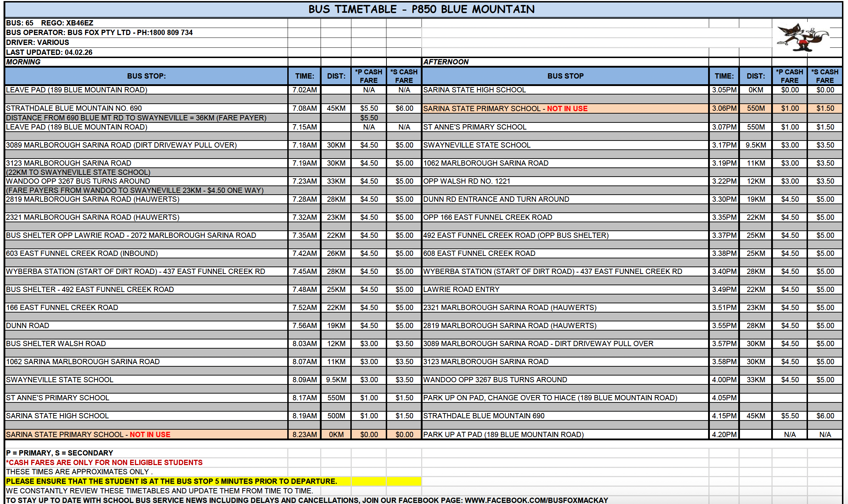This screenshot has width=848, height=504.
Task: Select the morning BUS STOP column header
Action: tap(146, 76)
